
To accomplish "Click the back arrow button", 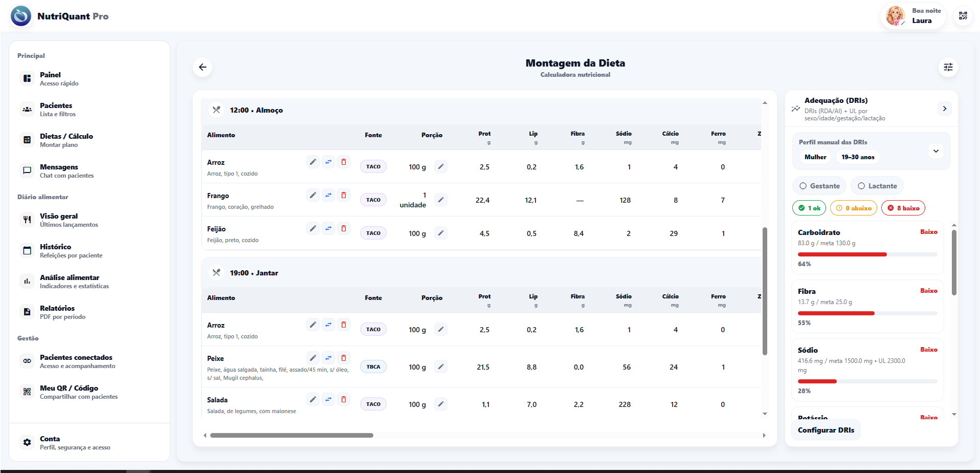I will [x=203, y=67].
